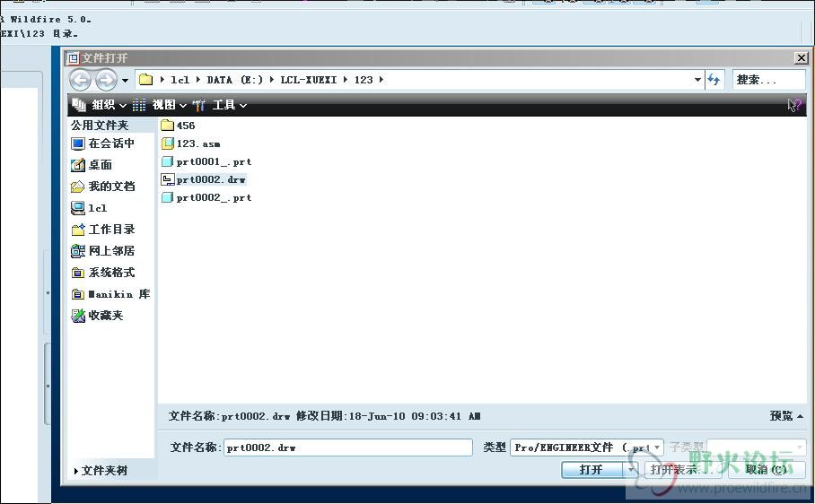The width and height of the screenshot is (815, 504).
Task: Click the 公用文件夹 header
Action: click(100, 125)
